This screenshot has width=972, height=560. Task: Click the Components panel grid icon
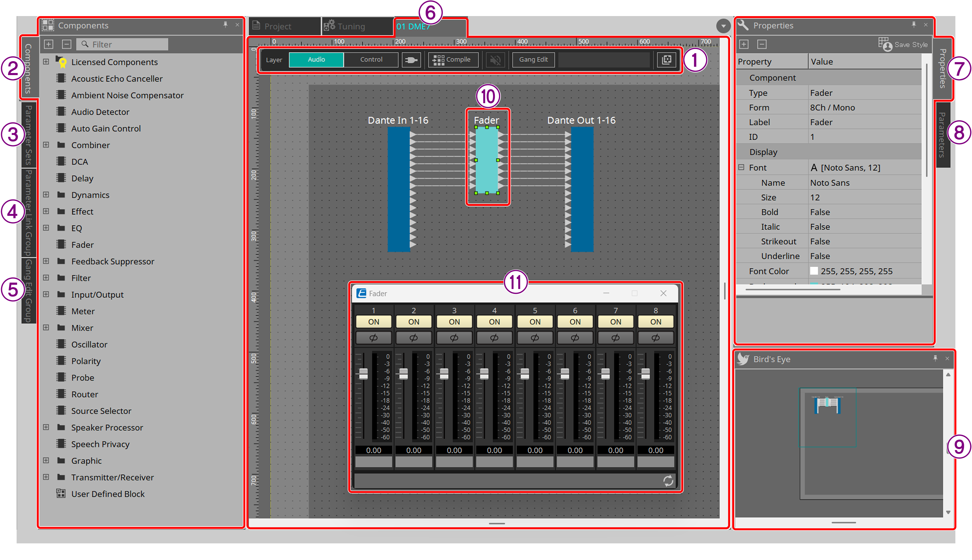[x=48, y=25]
